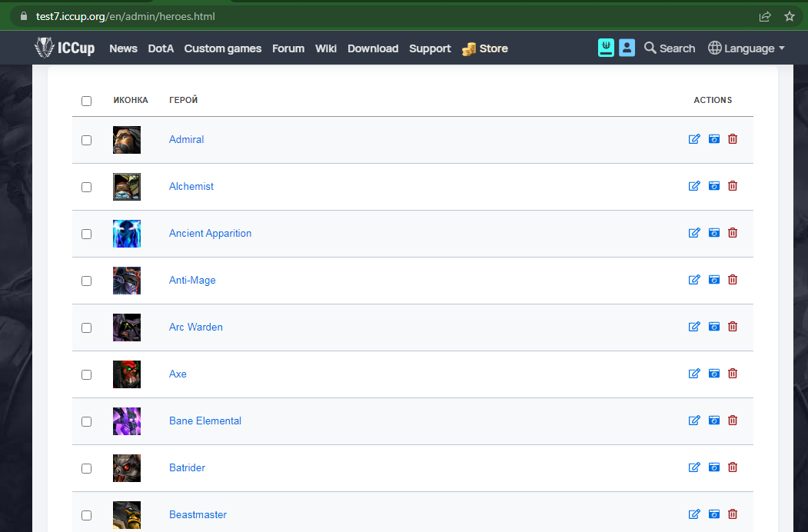Open the News menu
This screenshot has width=808, height=532.
click(x=123, y=48)
